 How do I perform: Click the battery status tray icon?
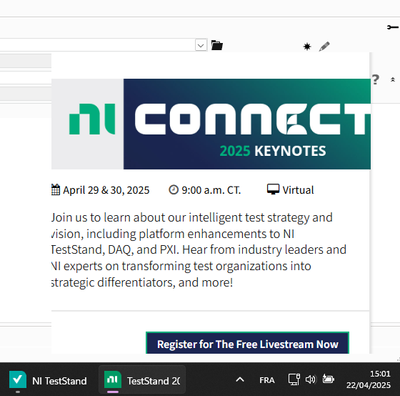328,379
